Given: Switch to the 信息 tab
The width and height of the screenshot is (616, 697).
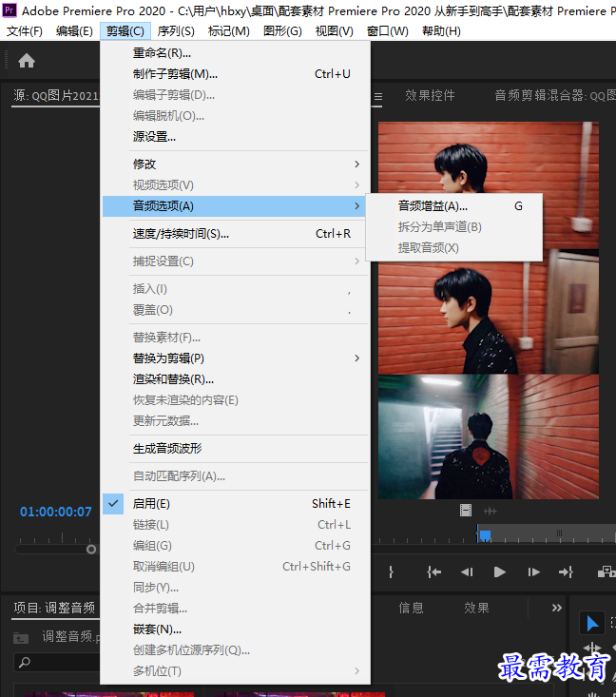Looking at the screenshot, I should tap(411, 608).
